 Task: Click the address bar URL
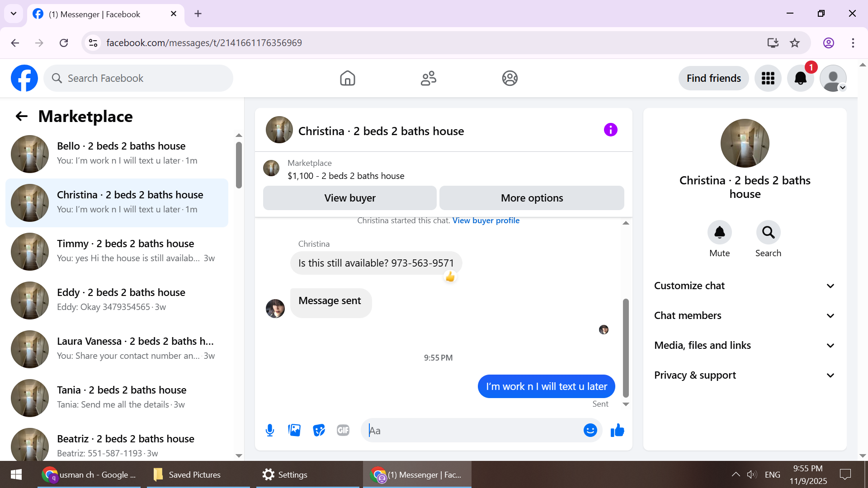[x=204, y=43]
